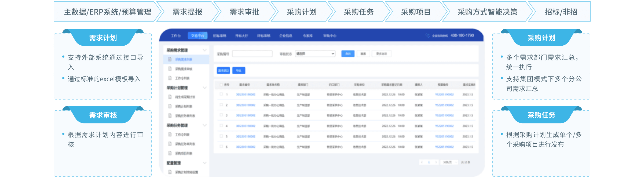Click document icon beside 采购项目列表
Image resolution: width=644 pixels, height=178 pixels.
(x=170, y=153)
